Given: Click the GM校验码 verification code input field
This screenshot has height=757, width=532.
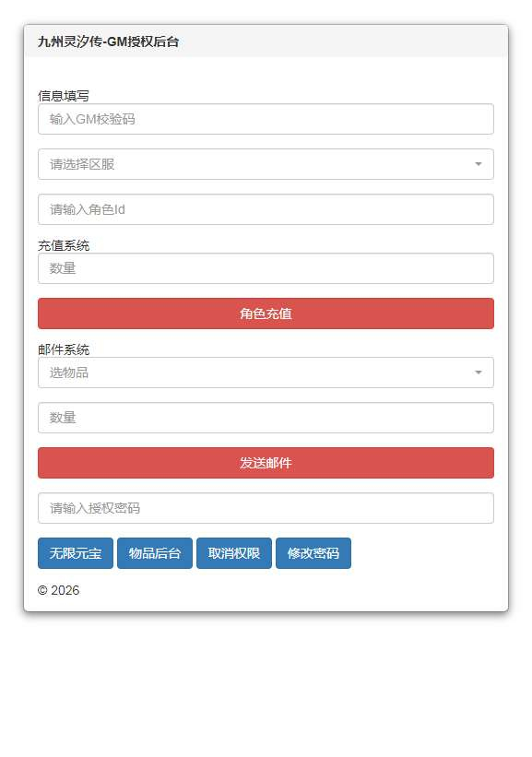Looking at the screenshot, I should pyautogui.click(x=266, y=119).
